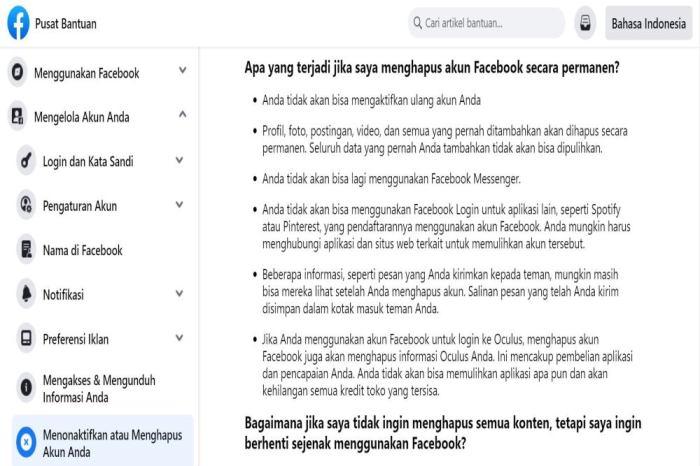Click the Cari artikel bantuan search field
The height and width of the screenshot is (466, 700).
(486, 23)
